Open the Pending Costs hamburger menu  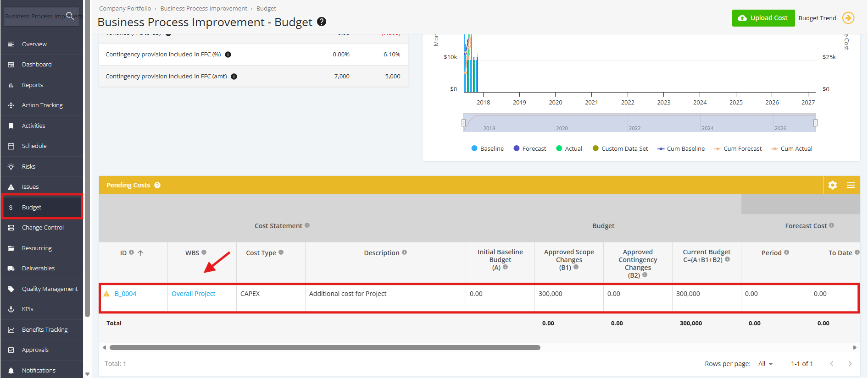tap(851, 185)
